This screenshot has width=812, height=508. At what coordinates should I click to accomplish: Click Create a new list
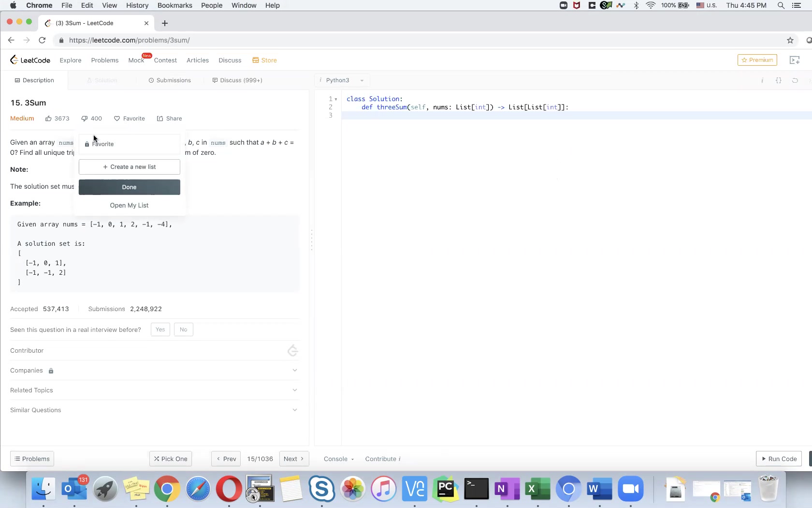point(129,167)
